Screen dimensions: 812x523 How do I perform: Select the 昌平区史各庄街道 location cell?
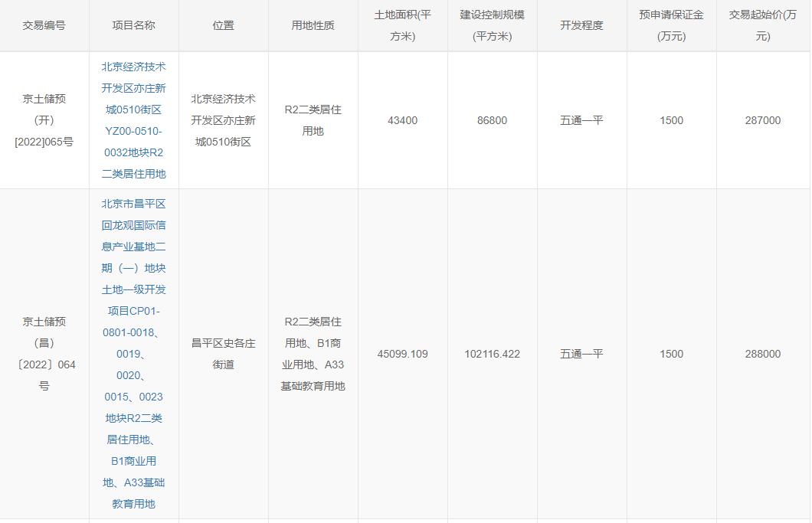click(x=223, y=354)
